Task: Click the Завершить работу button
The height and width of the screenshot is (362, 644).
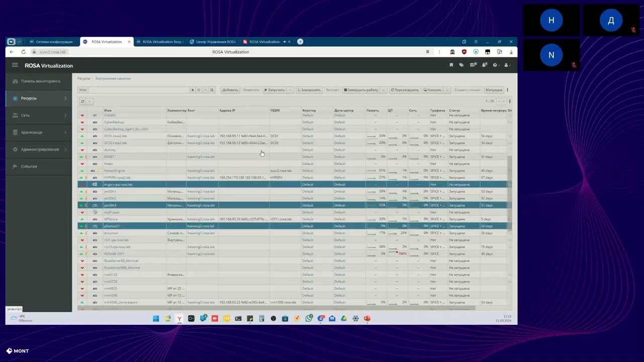Action: click(361, 90)
